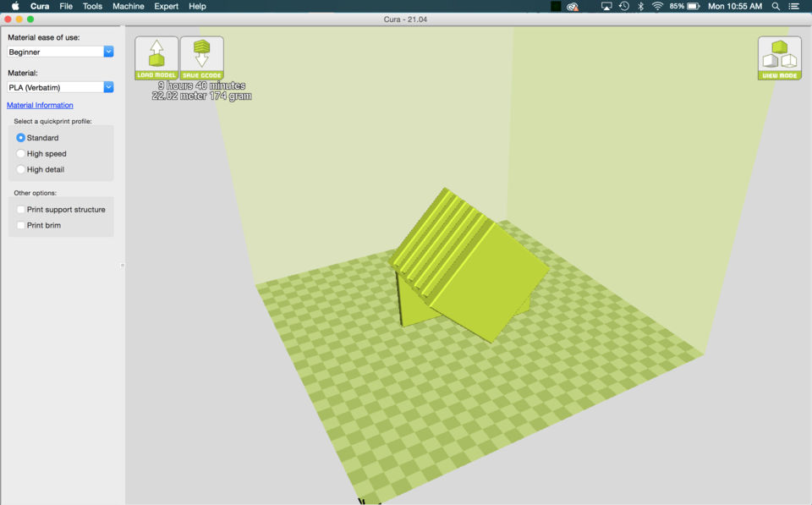Save the sliced GCode file

(201, 56)
